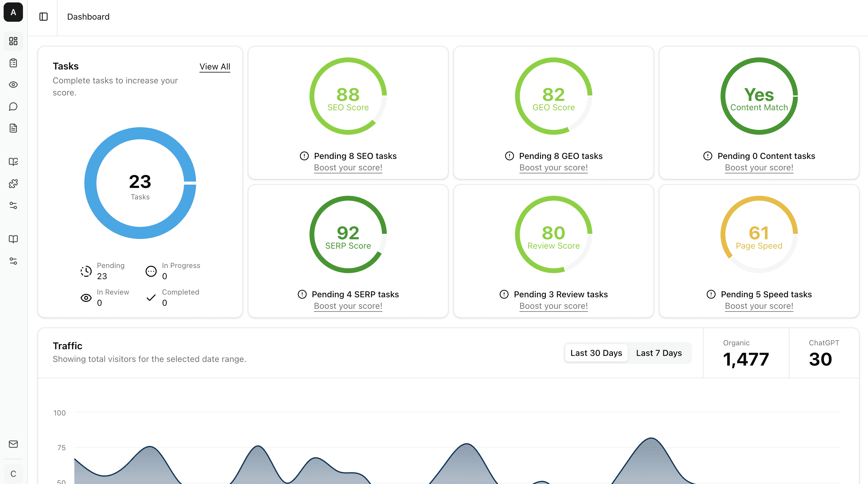Click the blue 23 Tasks donut chart

(140, 183)
